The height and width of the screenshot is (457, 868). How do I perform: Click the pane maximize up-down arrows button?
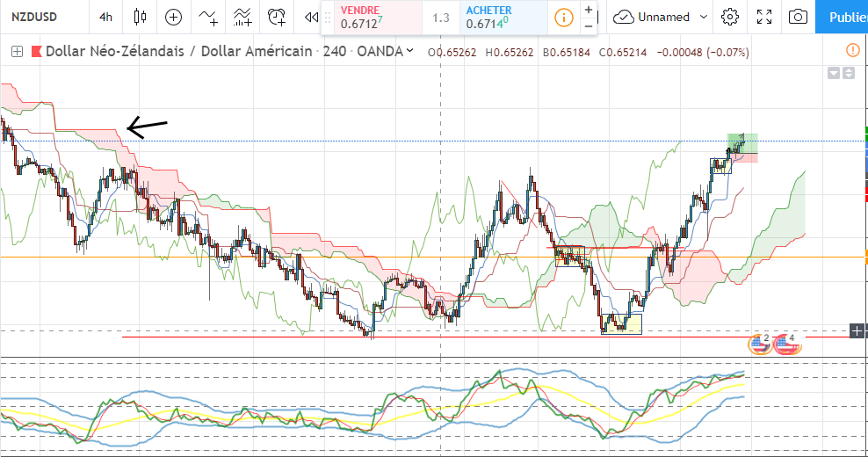848,73
